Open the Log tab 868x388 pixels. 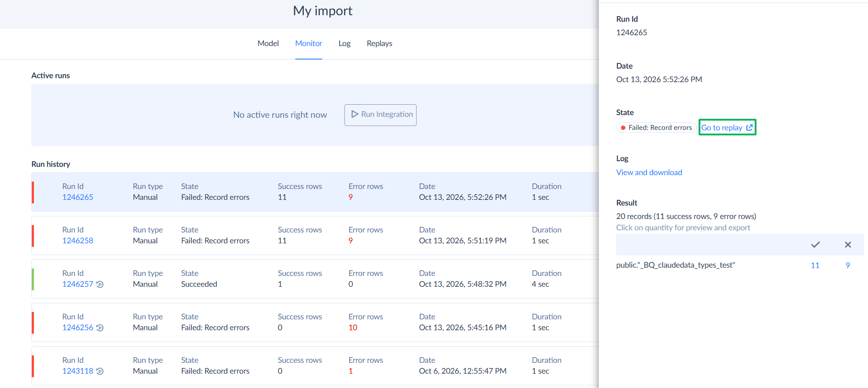tap(344, 43)
